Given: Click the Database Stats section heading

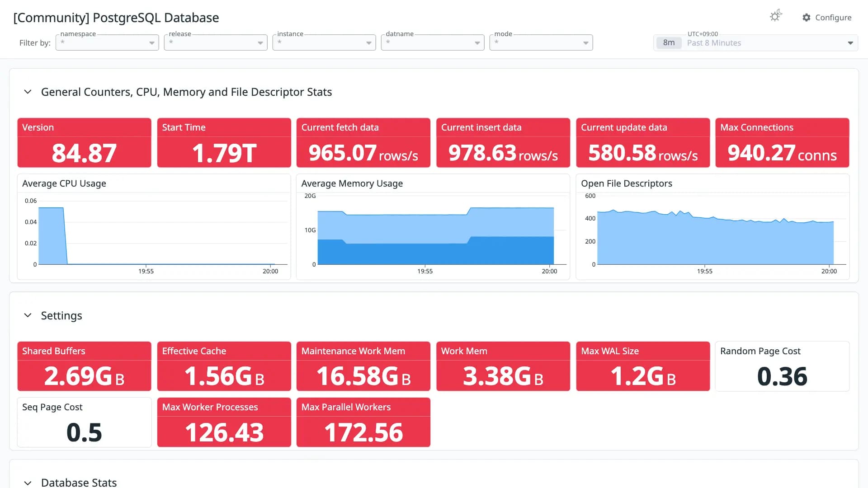Looking at the screenshot, I should tap(79, 483).
